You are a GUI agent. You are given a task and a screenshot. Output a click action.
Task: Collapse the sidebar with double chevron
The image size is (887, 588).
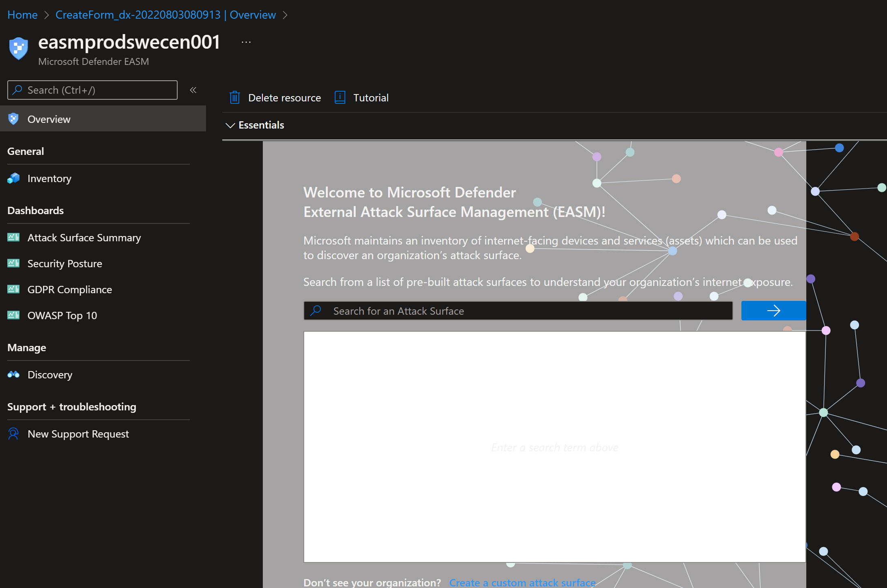point(193,90)
